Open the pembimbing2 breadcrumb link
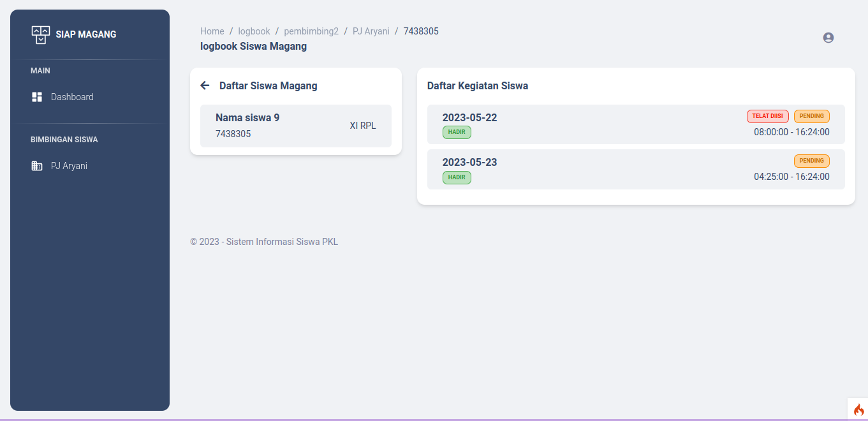The width and height of the screenshot is (868, 421). [311, 31]
